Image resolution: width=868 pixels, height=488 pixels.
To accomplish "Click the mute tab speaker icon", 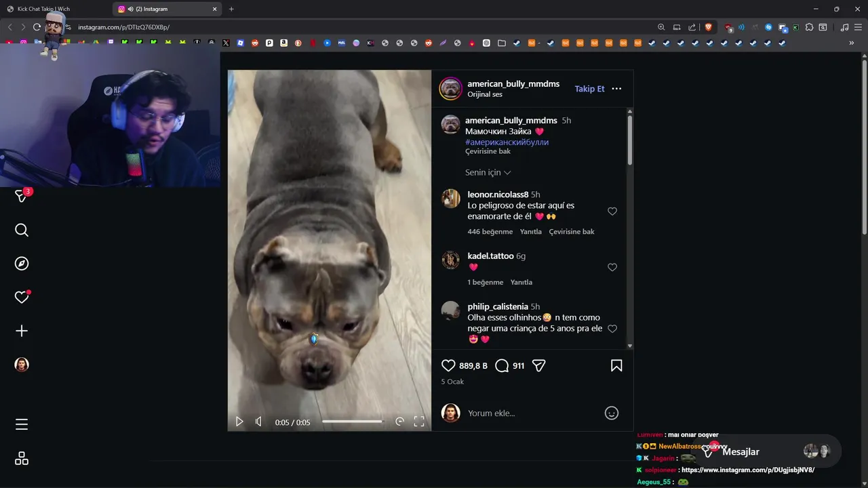I will coord(130,9).
